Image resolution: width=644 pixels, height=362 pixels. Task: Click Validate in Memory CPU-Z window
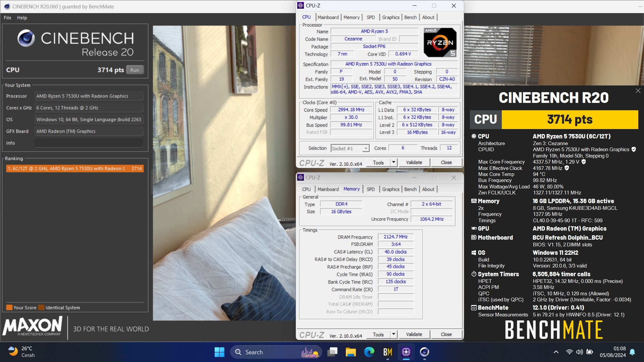[x=414, y=335]
